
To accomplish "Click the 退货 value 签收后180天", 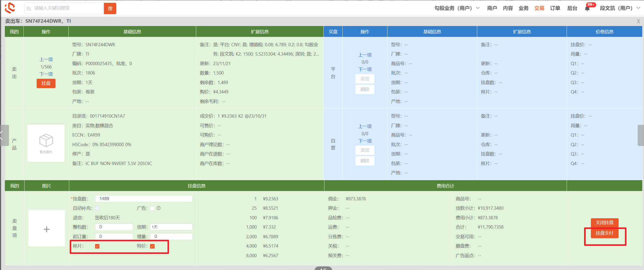I will click(107, 218).
